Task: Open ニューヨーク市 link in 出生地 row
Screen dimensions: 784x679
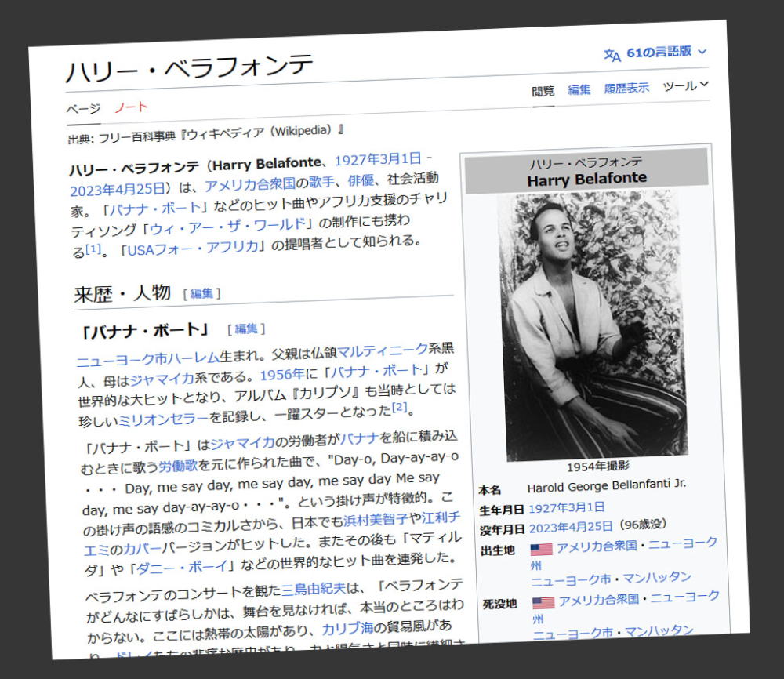Action: [571, 580]
